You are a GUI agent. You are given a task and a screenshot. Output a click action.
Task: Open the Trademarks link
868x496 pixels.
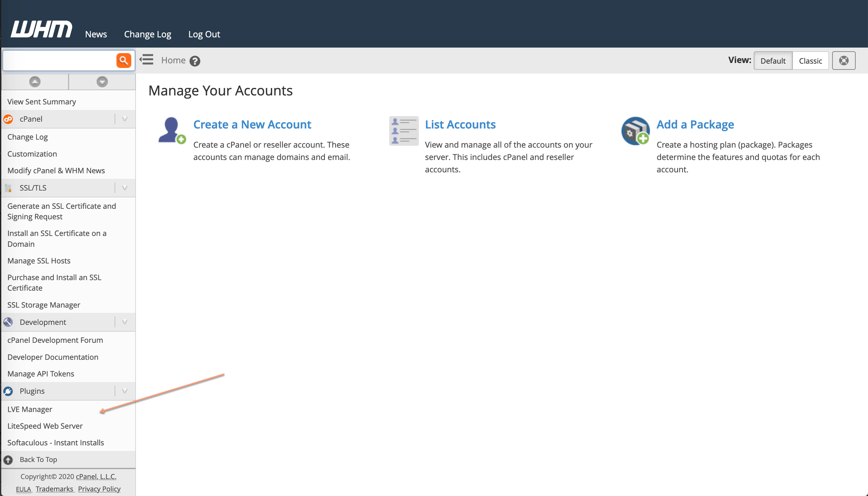tap(54, 489)
